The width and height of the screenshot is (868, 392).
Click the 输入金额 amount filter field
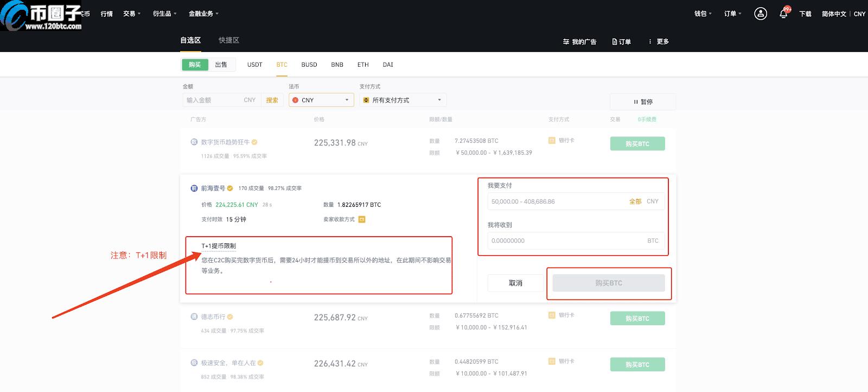[x=221, y=100]
